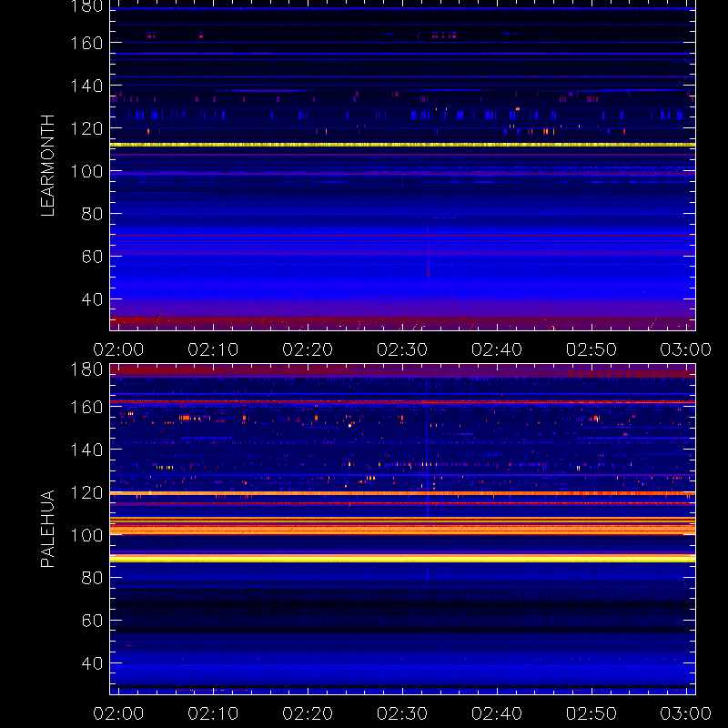Select the 60 frequency label on Learmonth plot
Image resolution: width=728 pixels, height=728 pixels.
tap(93, 257)
